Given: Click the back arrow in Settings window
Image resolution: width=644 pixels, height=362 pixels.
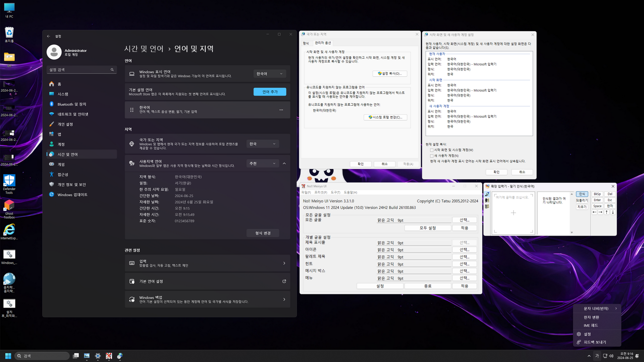Looking at the screenshot, I should [49, 36].
